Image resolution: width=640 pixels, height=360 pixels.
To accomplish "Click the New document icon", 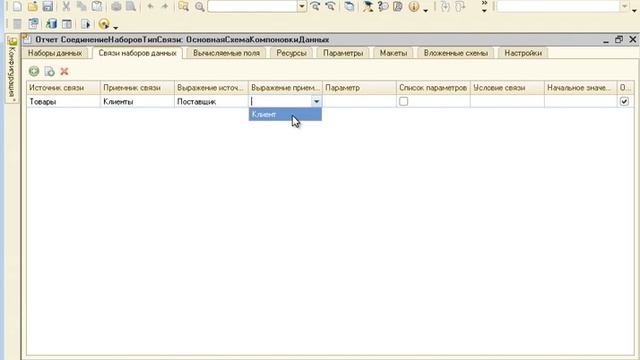I will (17, 6).
